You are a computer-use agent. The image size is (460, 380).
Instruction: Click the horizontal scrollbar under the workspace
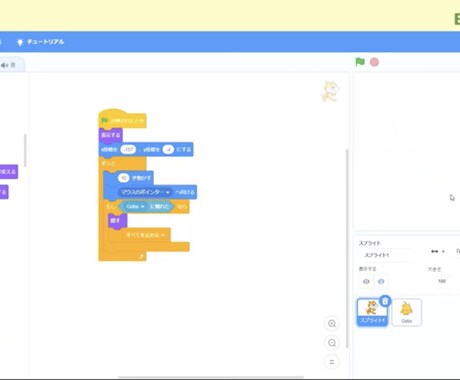coord(211,377)
